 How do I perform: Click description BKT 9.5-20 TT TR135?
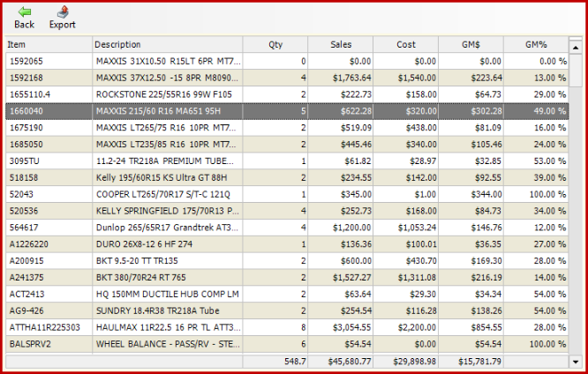click(x=137, y=261)
